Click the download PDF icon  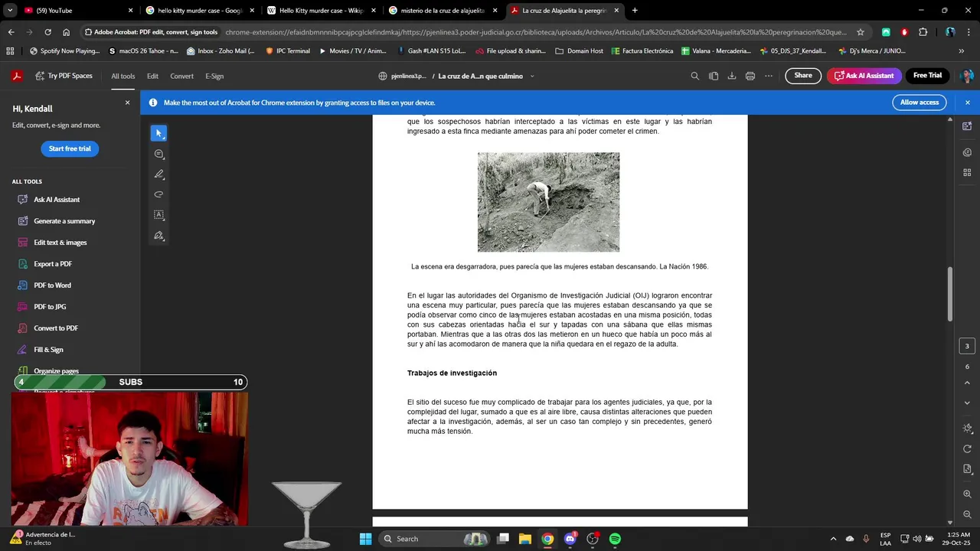pos(732,76)
